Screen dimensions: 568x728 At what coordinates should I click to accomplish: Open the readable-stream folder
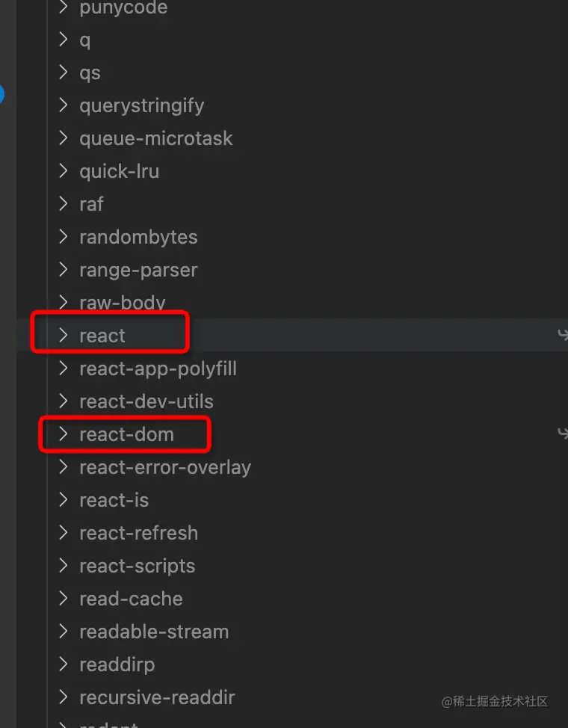[x=153, y=632]
